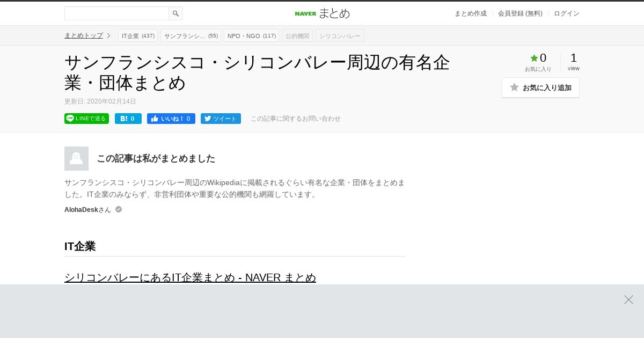Click the 1 view counter

click(574, 62)
